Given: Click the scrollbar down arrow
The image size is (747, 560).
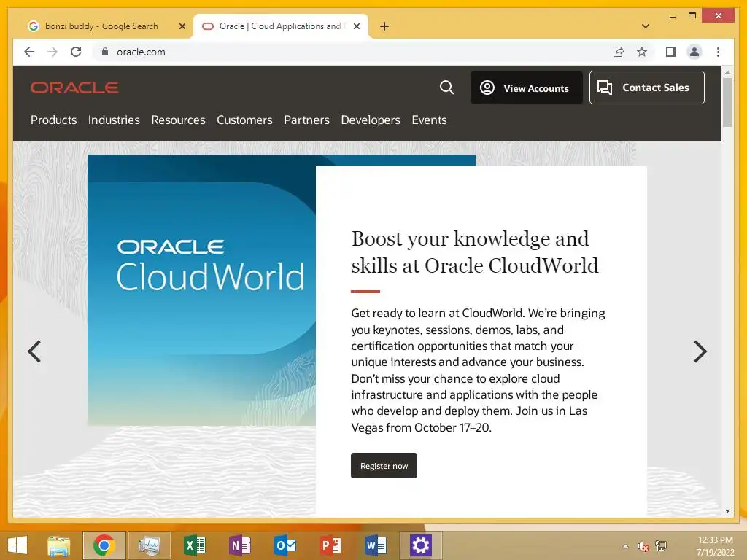Looking at the screenshot, I should [727, 511].
